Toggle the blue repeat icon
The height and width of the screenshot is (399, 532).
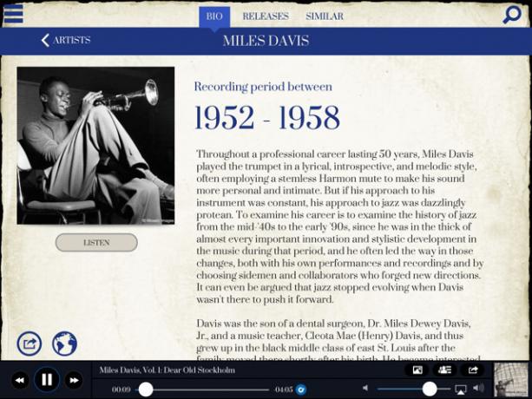(300, 389)
